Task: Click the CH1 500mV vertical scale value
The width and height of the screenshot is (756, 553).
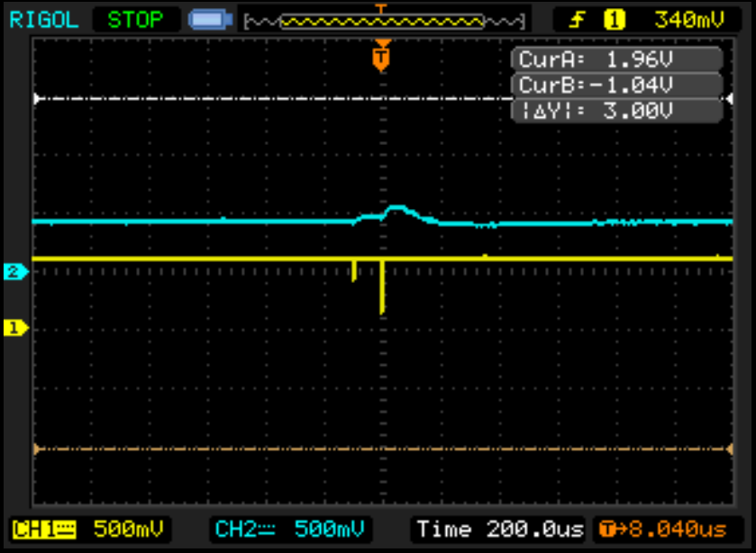Action: [x=128, y=530]
